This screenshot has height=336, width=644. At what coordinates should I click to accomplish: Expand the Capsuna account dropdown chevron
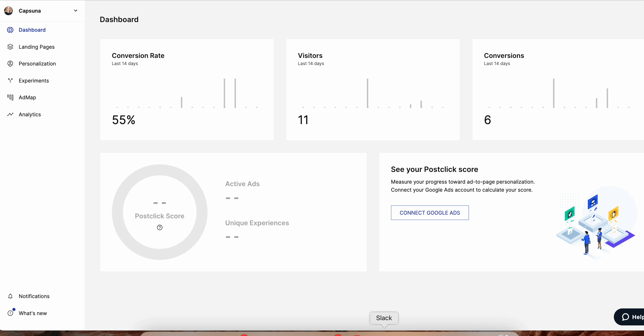(75, 11)
